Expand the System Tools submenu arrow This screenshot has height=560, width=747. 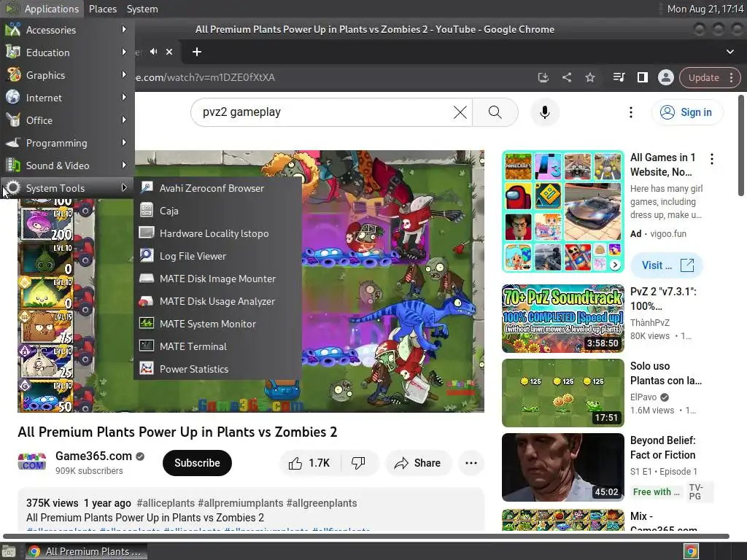click(124, 187)
